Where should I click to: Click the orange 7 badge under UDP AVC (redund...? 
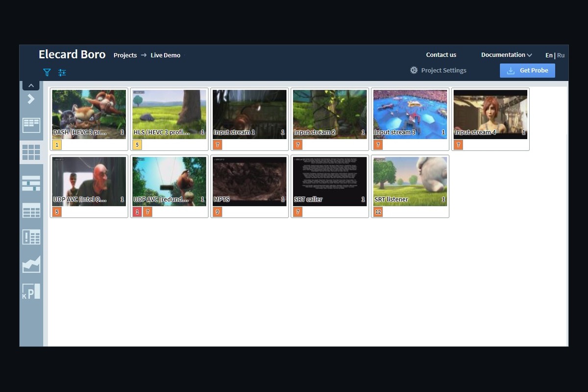(x=147, y=212)
